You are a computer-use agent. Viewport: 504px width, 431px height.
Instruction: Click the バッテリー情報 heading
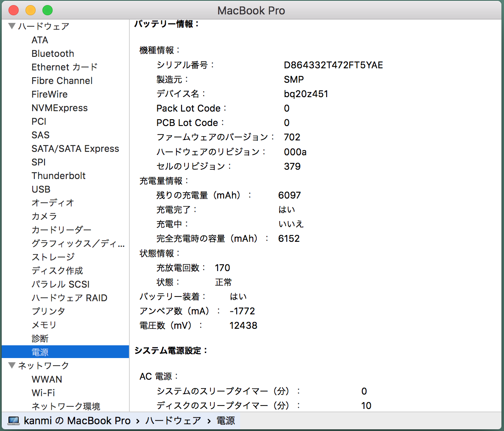click(166, 24)
